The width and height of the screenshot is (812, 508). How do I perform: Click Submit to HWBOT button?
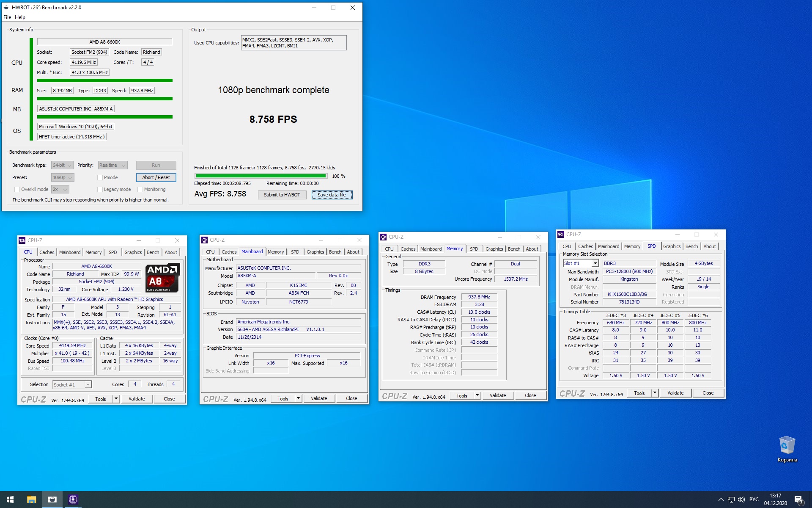(x=282, y=195)
